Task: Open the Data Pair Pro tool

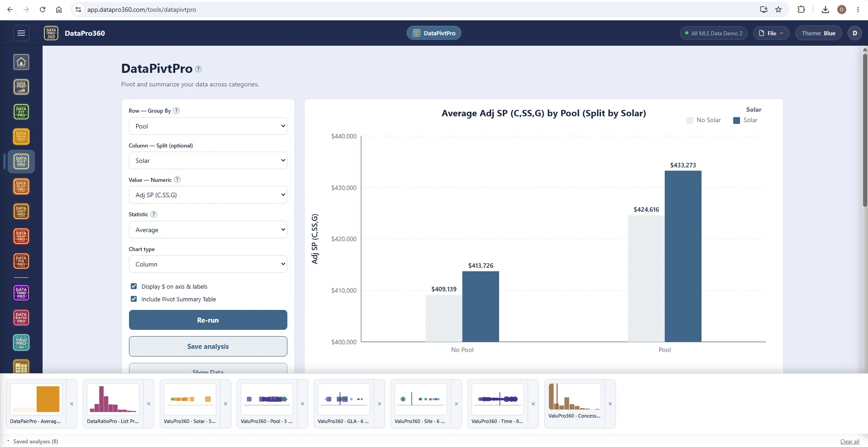Action: tap(21, 137)
